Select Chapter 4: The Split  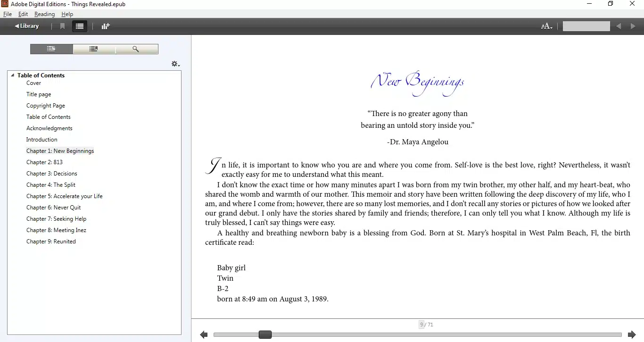(51, 185)
